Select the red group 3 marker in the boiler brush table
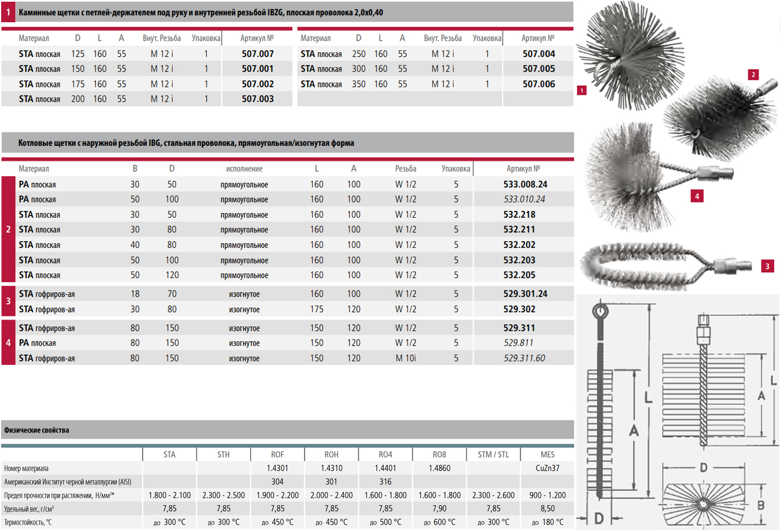The height and width of the screenshot is (532, 781). coord(8,301)
